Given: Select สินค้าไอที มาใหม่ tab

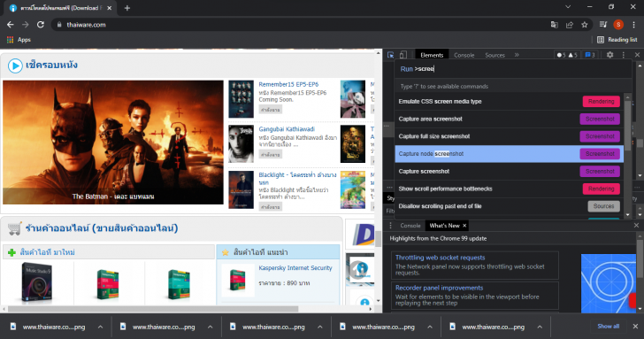Looking at the screenshot, I should click(x=109, y=252).
